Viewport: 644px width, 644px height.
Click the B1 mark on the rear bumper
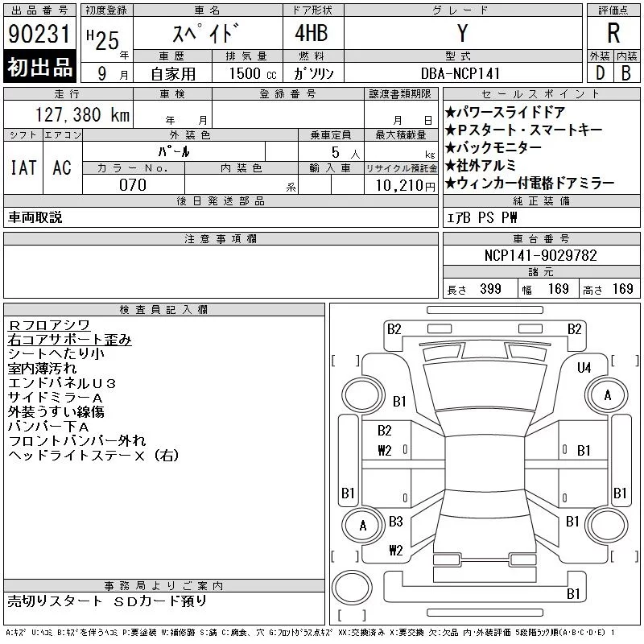click(573, 594)
